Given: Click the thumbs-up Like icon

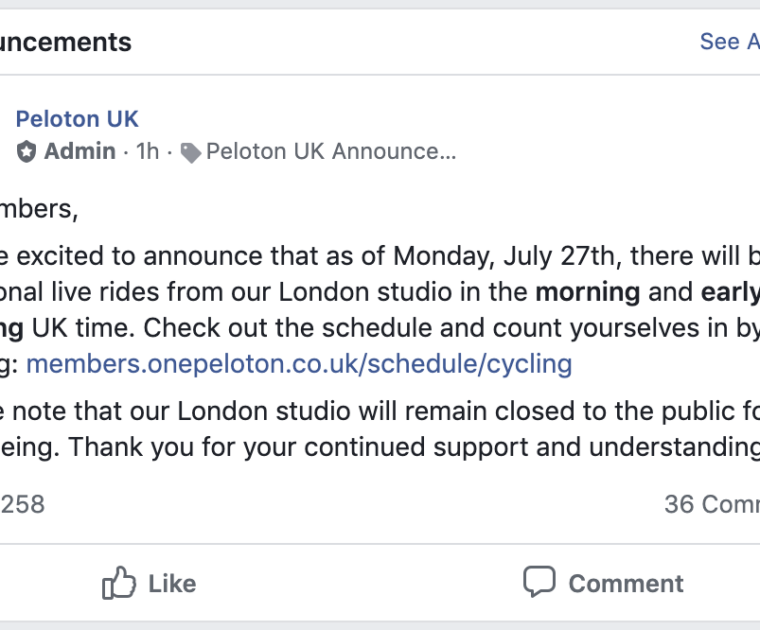Looking at the screenshot, I should click(119, 582).
